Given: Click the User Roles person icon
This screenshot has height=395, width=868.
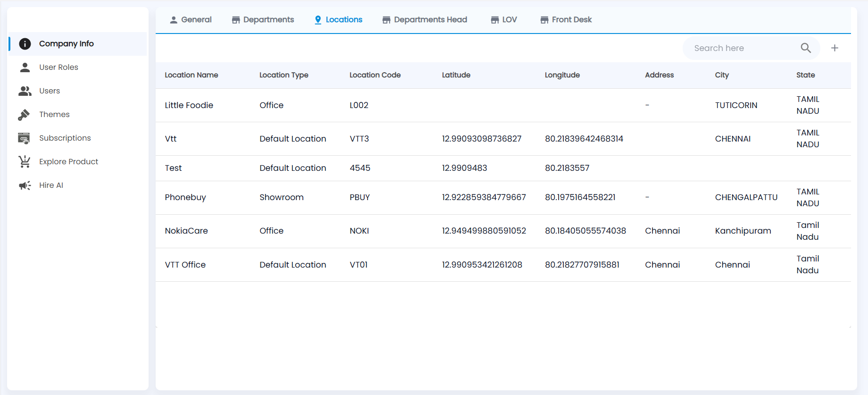Looking at the screenshot, I should tap(25, 67).
